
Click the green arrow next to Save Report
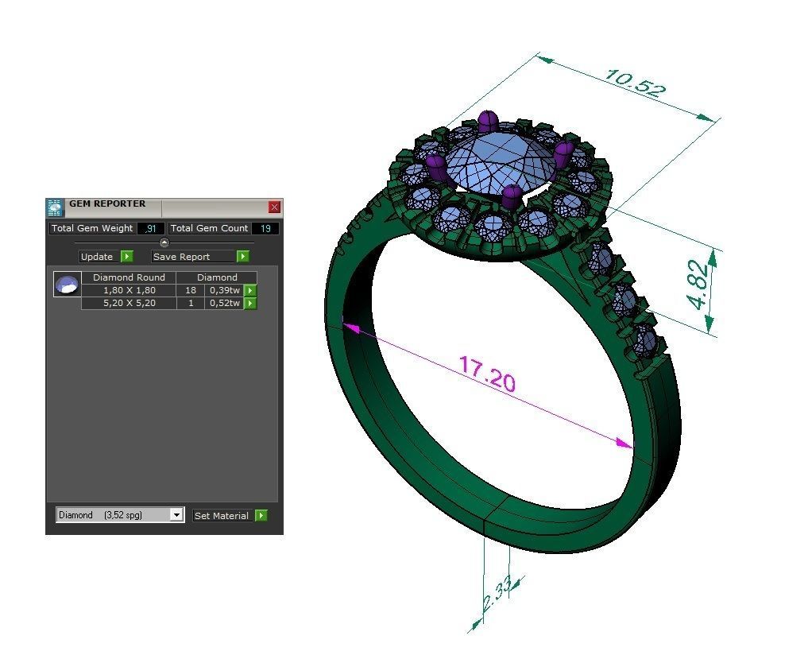coord(243,257)
